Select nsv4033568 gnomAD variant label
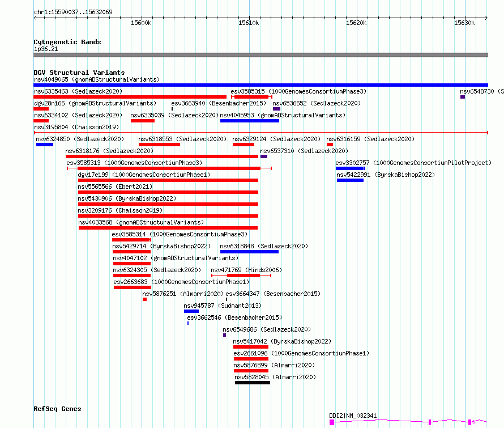This screenshot has height=428, width=504. coord(141,222)
